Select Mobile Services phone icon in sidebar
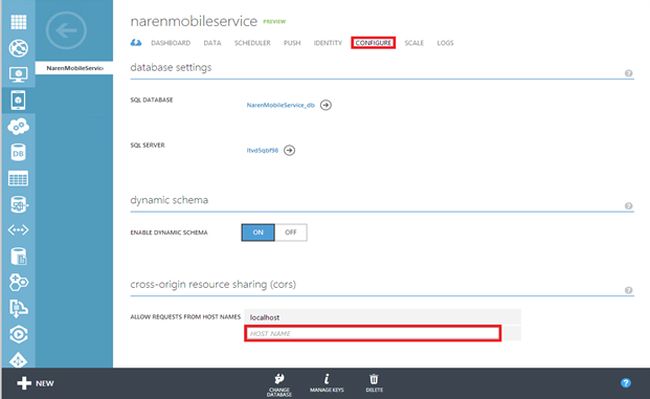 [18, 100]
